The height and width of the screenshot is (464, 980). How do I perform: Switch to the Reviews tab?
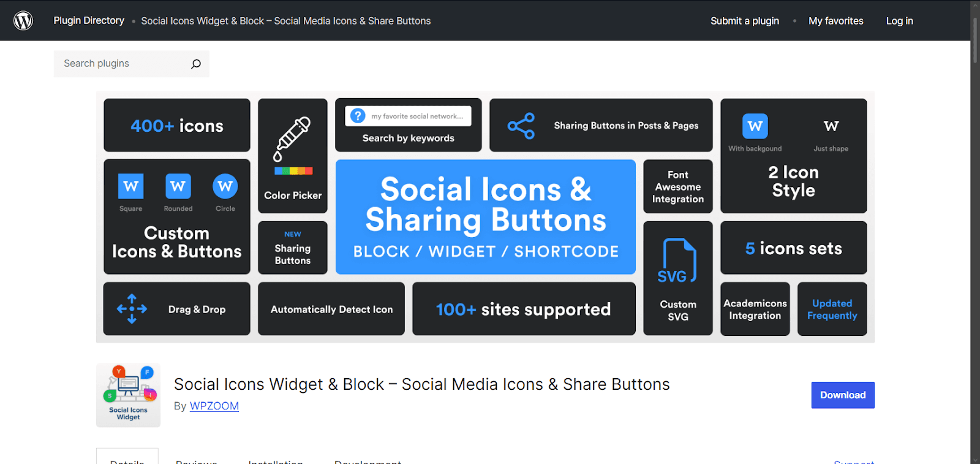197,461
